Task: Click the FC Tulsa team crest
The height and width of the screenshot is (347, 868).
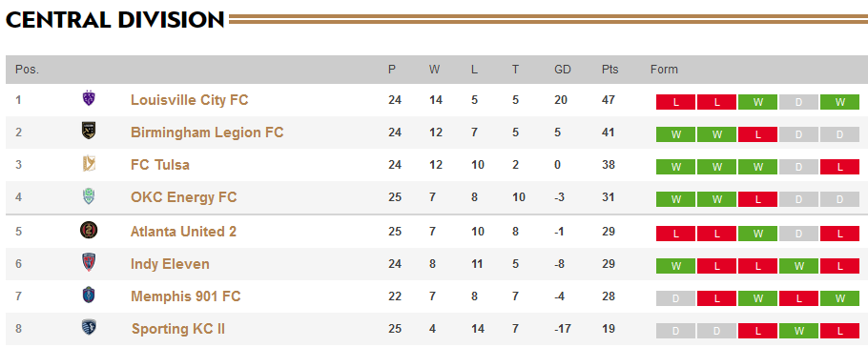Action: tap(89, 164)
